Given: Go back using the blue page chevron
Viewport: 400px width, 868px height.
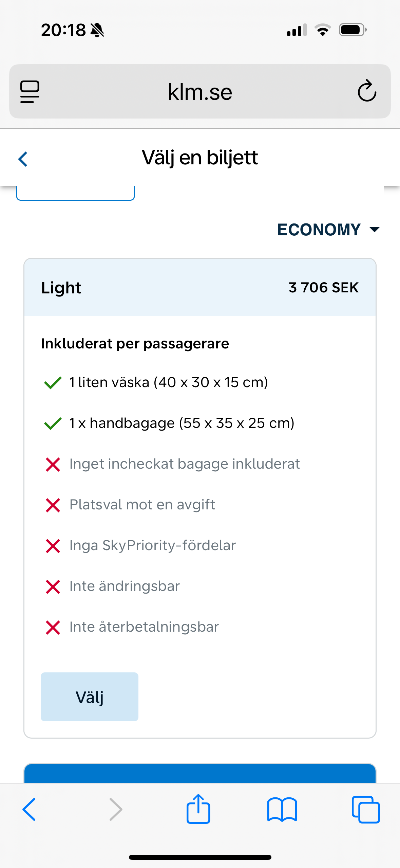Looking at the screenshot, I should tap(23, 159).
